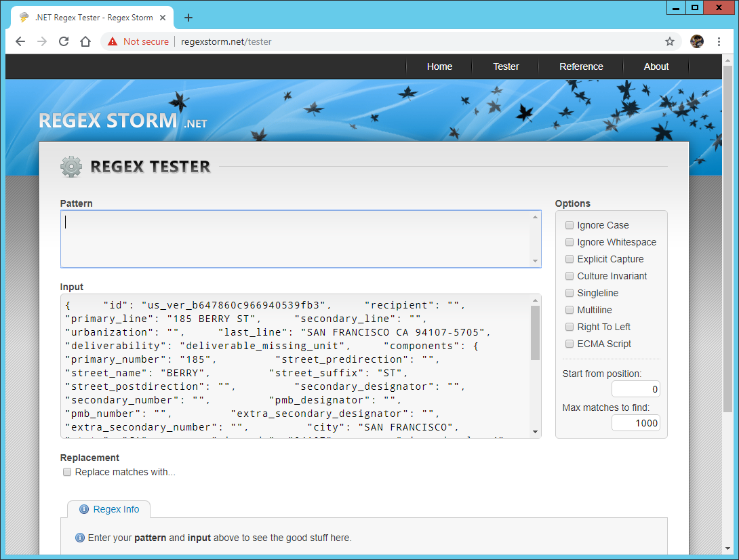Viewport: 739px width, 560px height.
Task: Open the About menu item
Action: (656, 66)
